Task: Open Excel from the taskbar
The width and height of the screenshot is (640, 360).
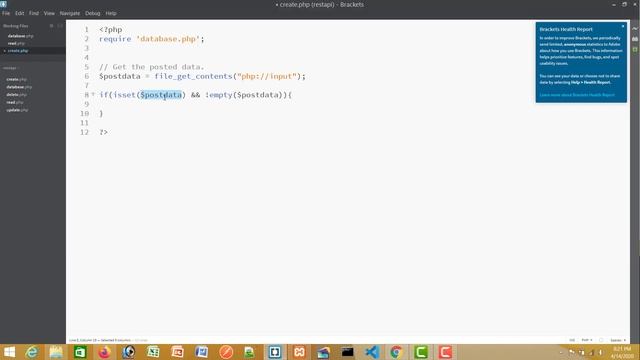Action: (x=153, y=352)
